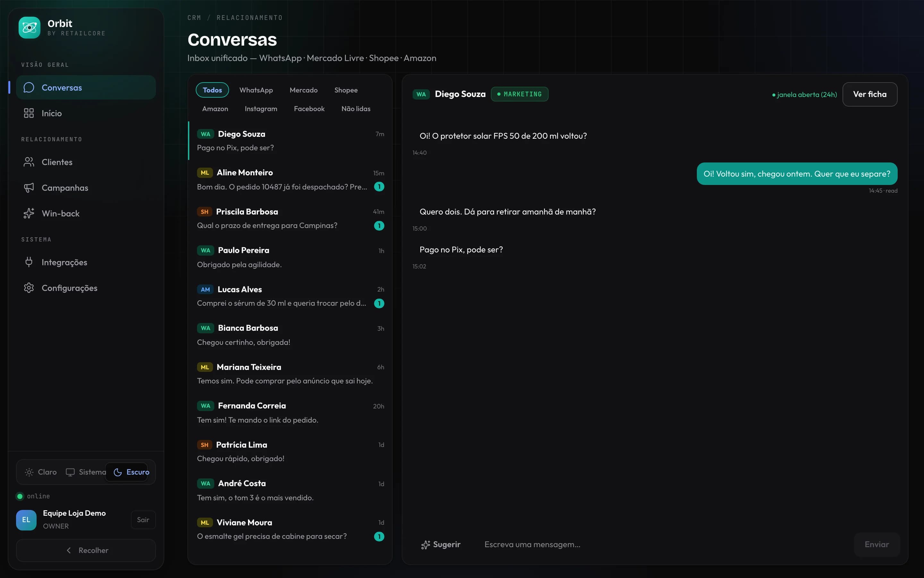
Task: Click the sun icon for Claro theme
Action: point(29,472)
